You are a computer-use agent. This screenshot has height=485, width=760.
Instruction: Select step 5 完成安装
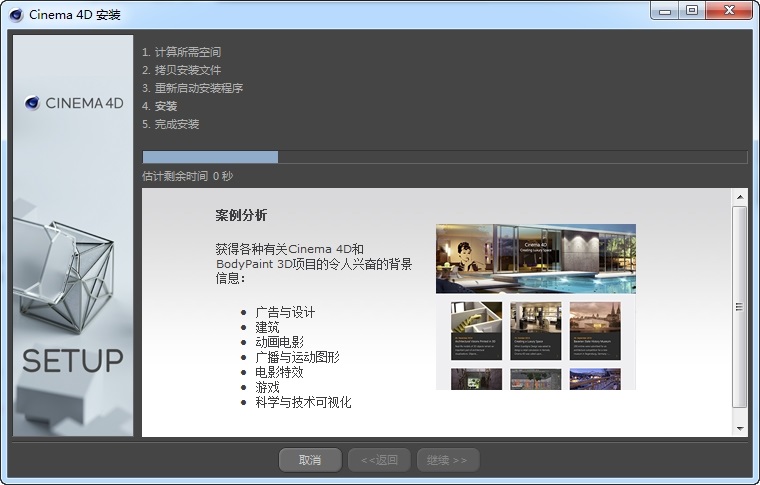coord(171,124)
